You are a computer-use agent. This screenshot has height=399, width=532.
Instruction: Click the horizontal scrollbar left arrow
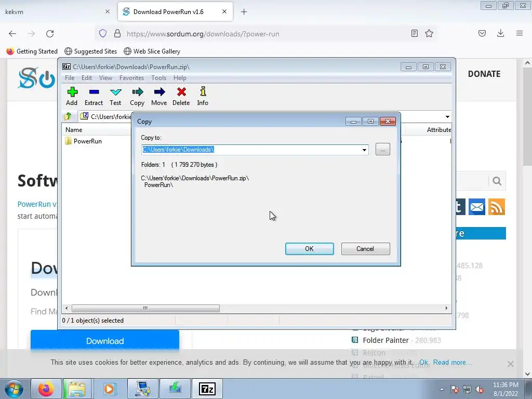(66, 308)
